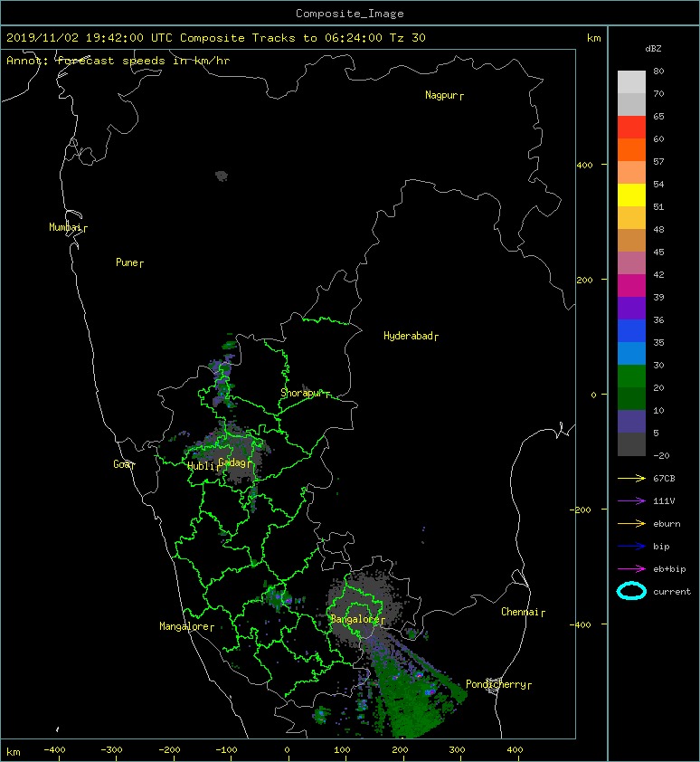The height and width of the screenshot is (762, 700).
Task: Click the Goa label on the coast
Action: 124,464
